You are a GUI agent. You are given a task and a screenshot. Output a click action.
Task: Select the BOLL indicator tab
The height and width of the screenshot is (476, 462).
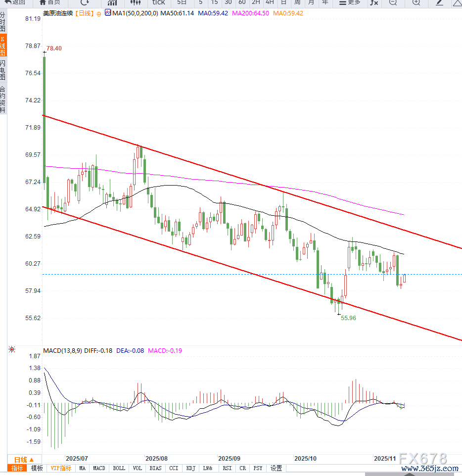119,468
